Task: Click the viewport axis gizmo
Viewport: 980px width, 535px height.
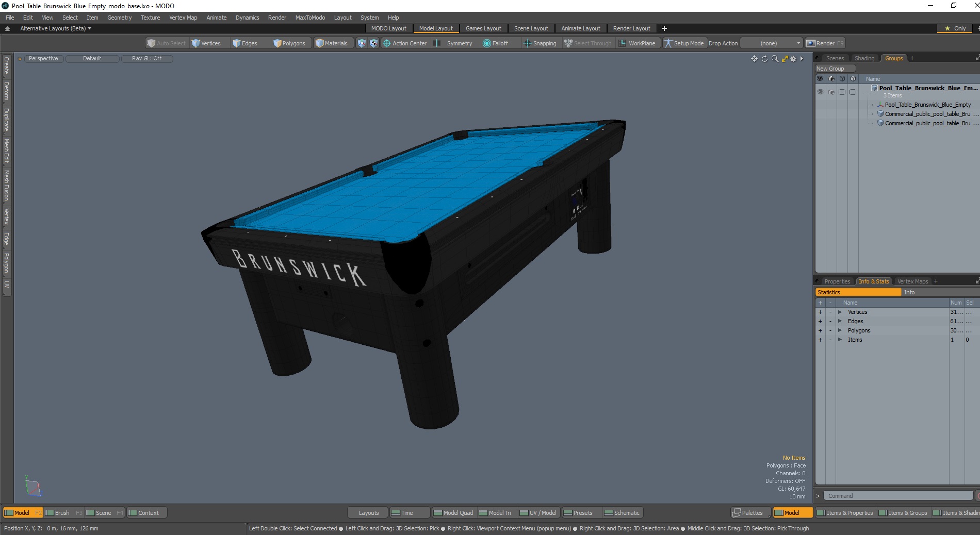Action: [x=32, y=486]
